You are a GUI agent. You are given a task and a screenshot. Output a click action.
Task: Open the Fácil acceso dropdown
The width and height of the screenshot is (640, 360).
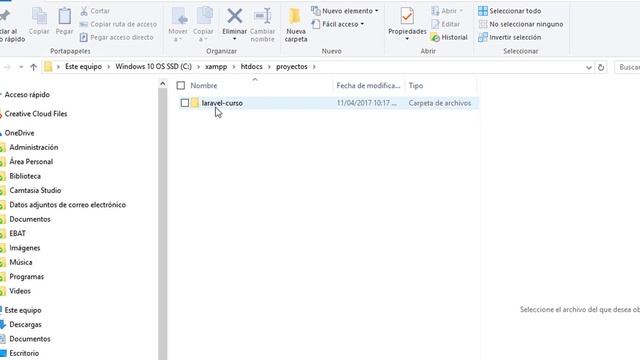point(338,24)
